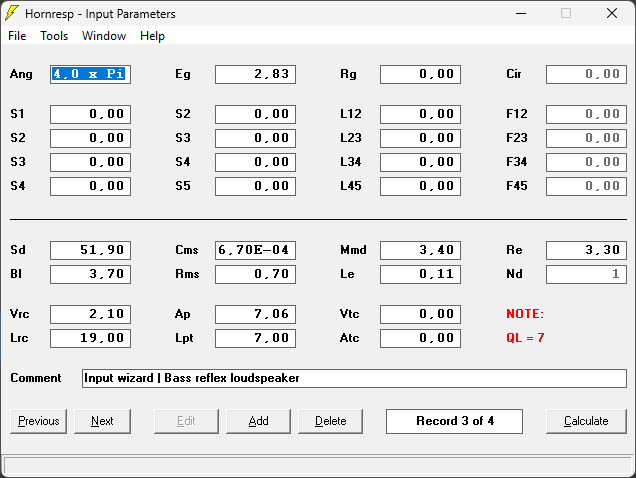
Task: Select the Re field showing 3,30
Action: click(x=586, y=250)
